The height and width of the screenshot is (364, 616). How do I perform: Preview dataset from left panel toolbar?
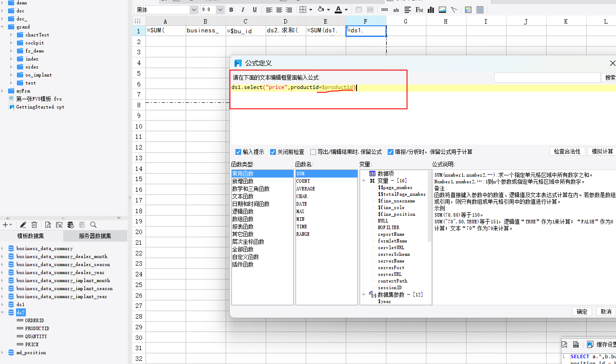48,225
